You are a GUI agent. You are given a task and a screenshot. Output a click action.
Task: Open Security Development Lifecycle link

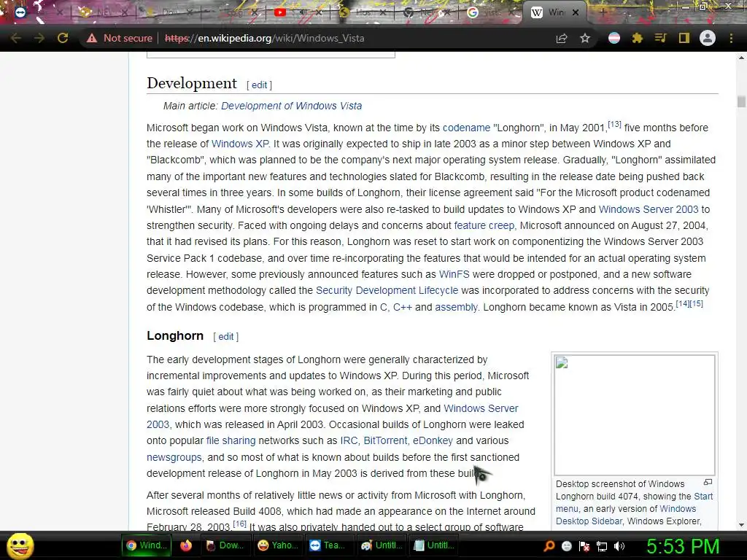coord(387,290)
